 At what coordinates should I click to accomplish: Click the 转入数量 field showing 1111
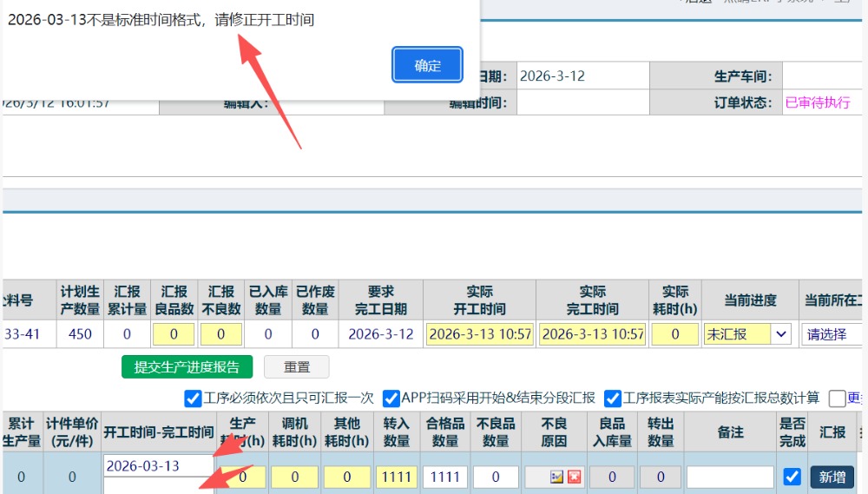396,477
